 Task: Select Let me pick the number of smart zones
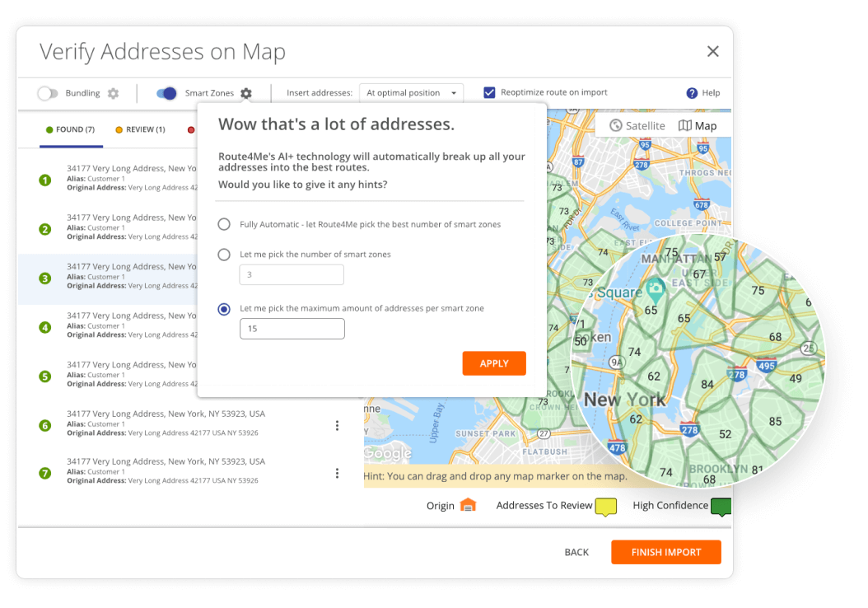[x=223, y=254]
